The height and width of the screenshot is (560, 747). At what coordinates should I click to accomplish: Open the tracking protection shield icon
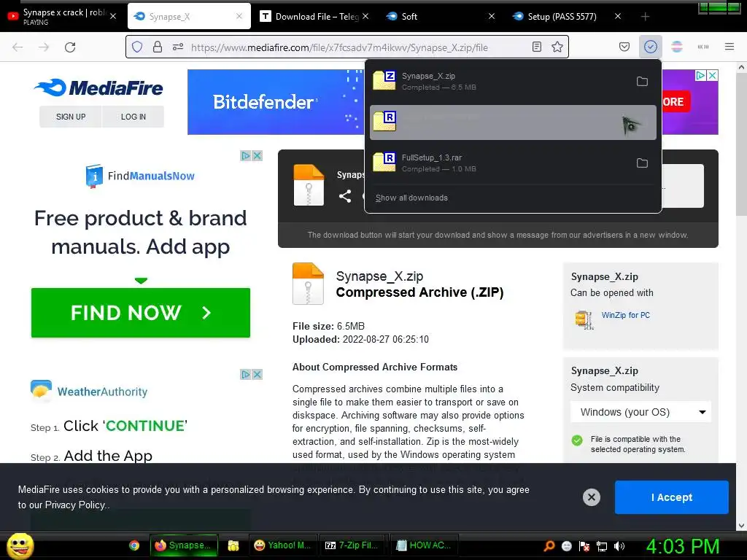pyautogui.click(x=137, y=47)
